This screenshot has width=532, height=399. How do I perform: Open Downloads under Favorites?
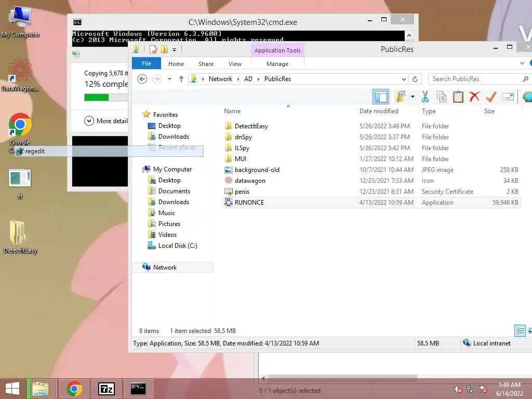tap(174, 137)
